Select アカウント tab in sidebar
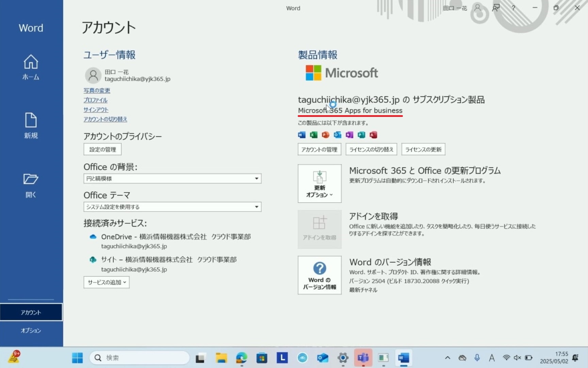Image resolution: width=588 pixels, height=368 pixels. point(31,312)
